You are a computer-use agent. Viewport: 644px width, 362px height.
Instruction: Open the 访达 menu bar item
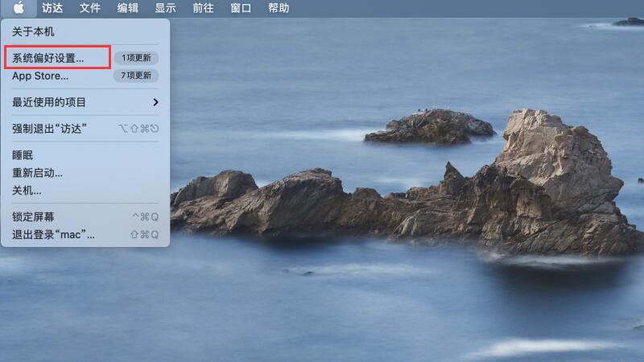pos(52,8)
